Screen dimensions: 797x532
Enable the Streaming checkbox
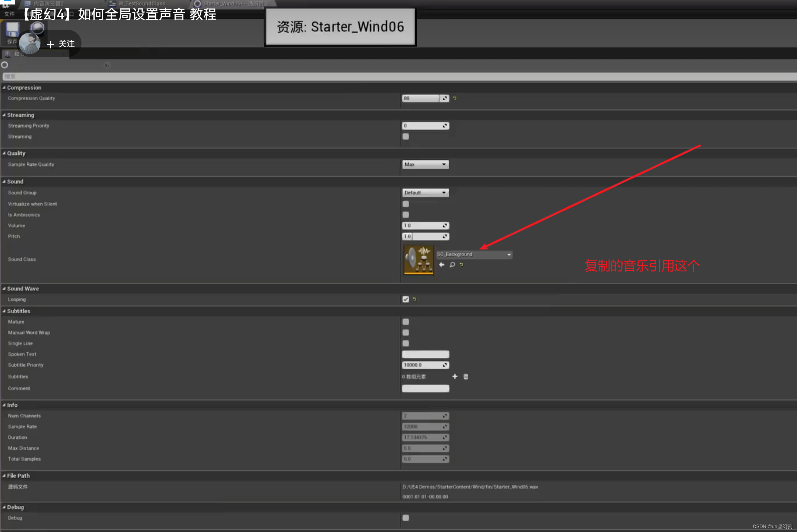[405, 136]
